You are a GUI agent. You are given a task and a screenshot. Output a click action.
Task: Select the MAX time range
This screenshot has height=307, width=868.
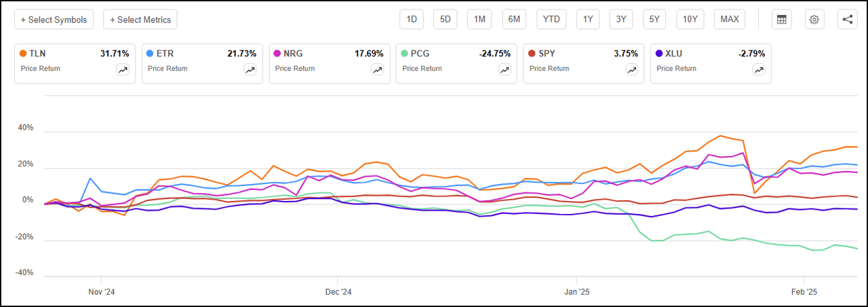coord(730,20)
